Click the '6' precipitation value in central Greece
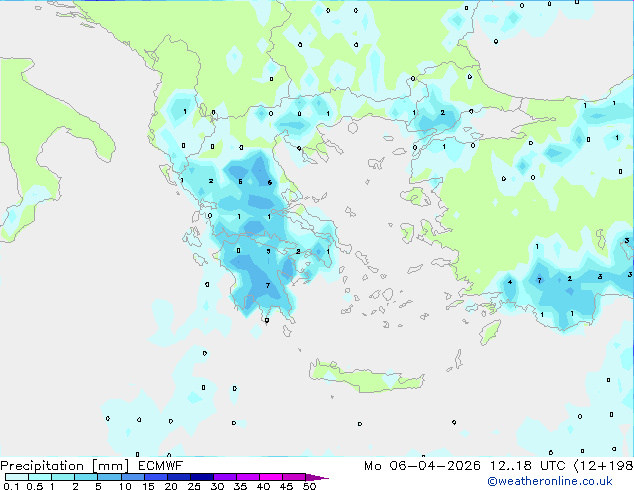634x490 pixels. click(270, 183)
